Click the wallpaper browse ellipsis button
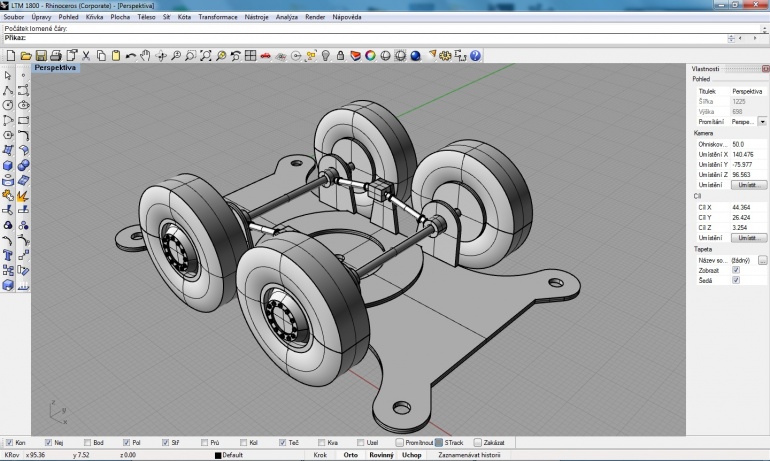770x461 pixels. tap(762, 260)
